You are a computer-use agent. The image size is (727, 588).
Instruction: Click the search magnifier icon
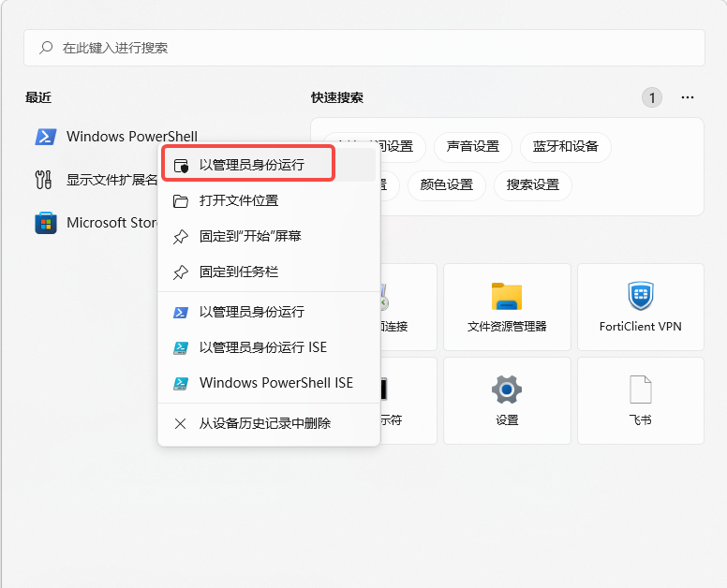(x=46, y=48)
